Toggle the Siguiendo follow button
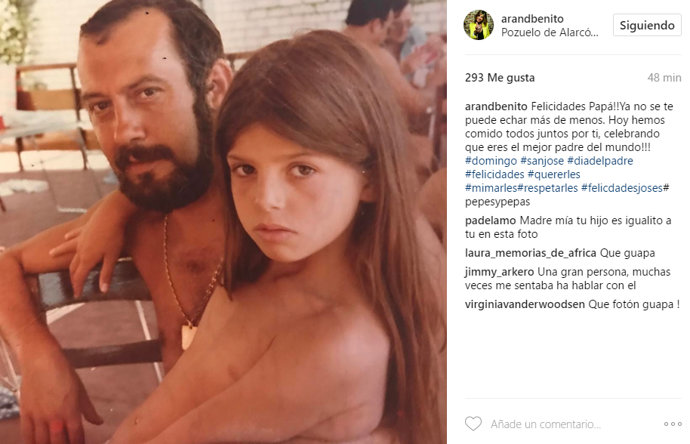Screen dimensions: 690x444 click(647, 25)
